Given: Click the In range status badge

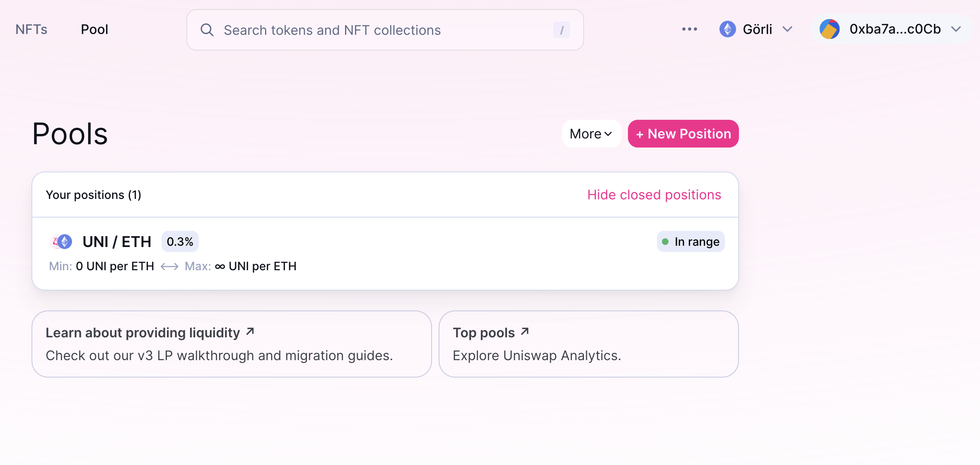Looking at the screenshot, I should [690, 242].
